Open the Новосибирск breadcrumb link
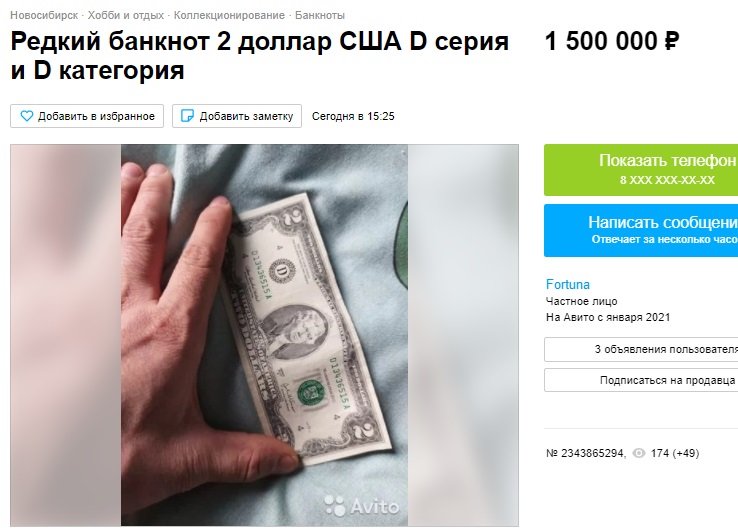 [44, 15]
